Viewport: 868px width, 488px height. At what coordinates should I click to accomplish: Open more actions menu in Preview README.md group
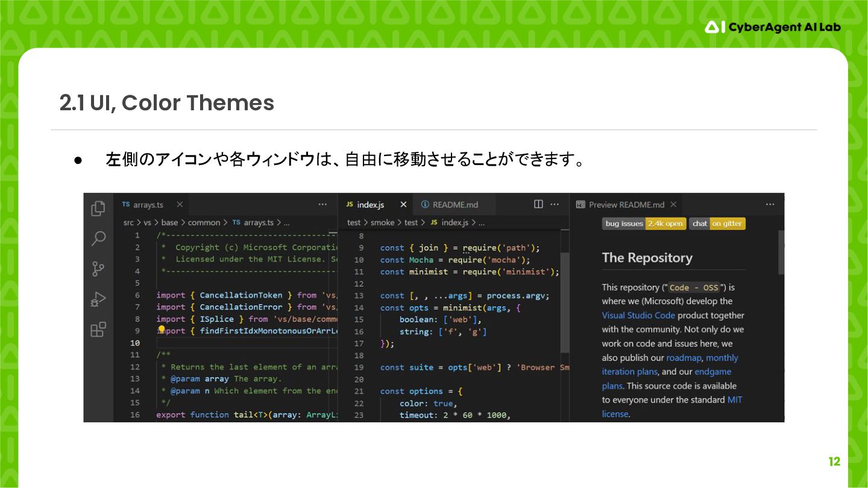pyautogui.click(x=770, y=205)
